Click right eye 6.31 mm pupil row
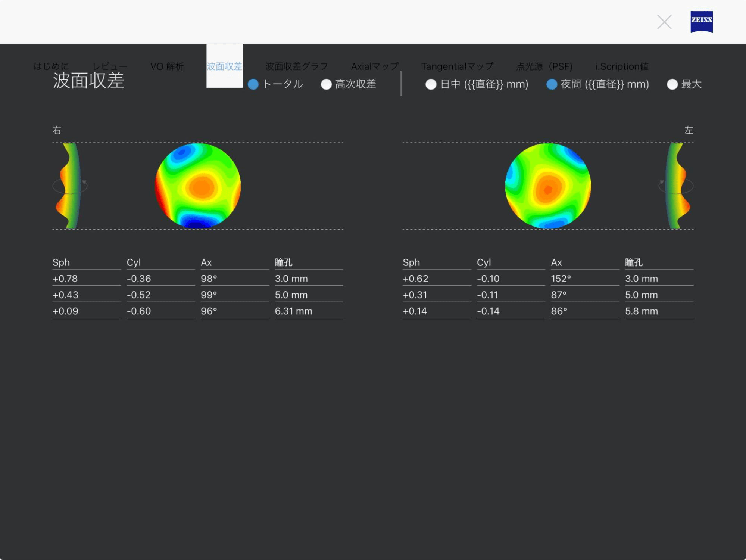This screenshot has height=560, width=746. coord(293,311)
